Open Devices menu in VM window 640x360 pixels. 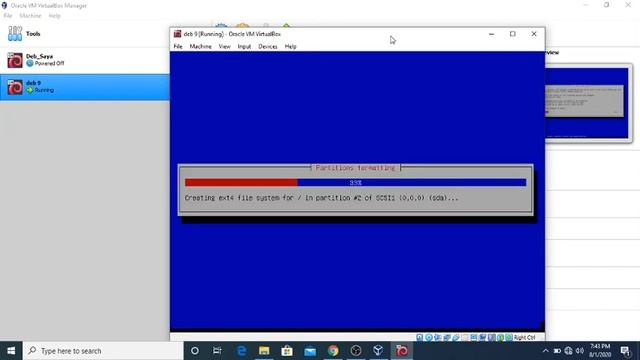tap(268, 47)
